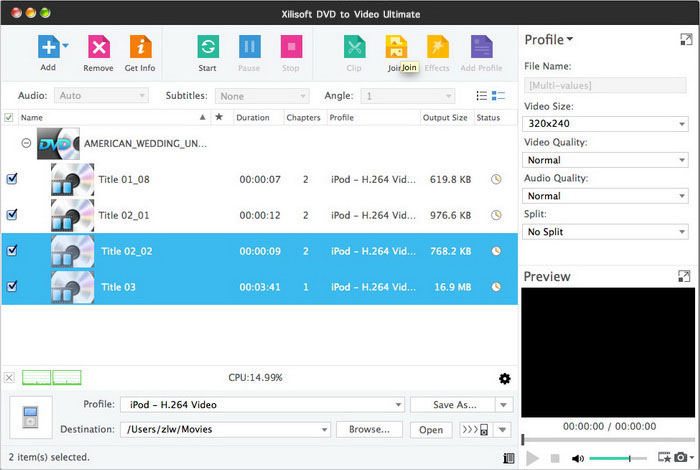Click the Remove toolbar icon
The image size is (700, 470).
click(x=99, y=47)
